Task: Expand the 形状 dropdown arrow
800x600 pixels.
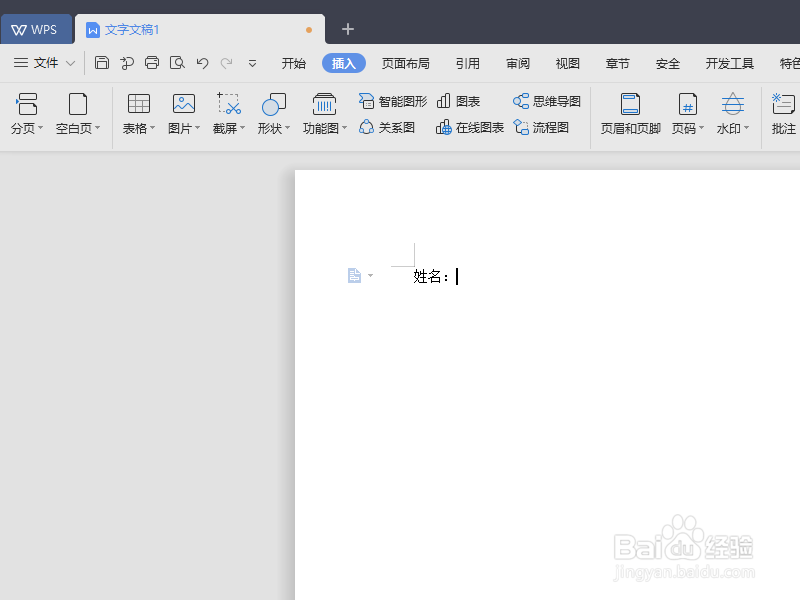Action: point(287,128)
